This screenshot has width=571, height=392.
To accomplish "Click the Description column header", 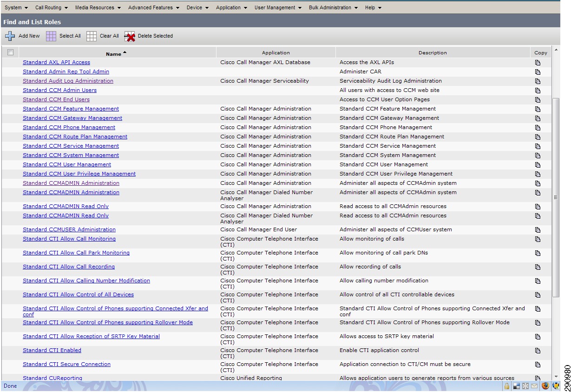I will coord(433,53).
